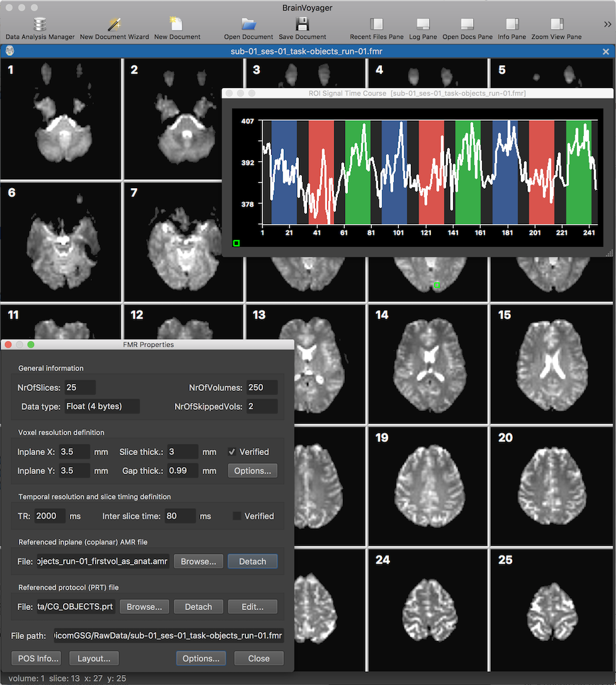This screenshot has width=616, height=685.
Task: Expand toolbar overflow chevron
Action: tap(607, 25)
